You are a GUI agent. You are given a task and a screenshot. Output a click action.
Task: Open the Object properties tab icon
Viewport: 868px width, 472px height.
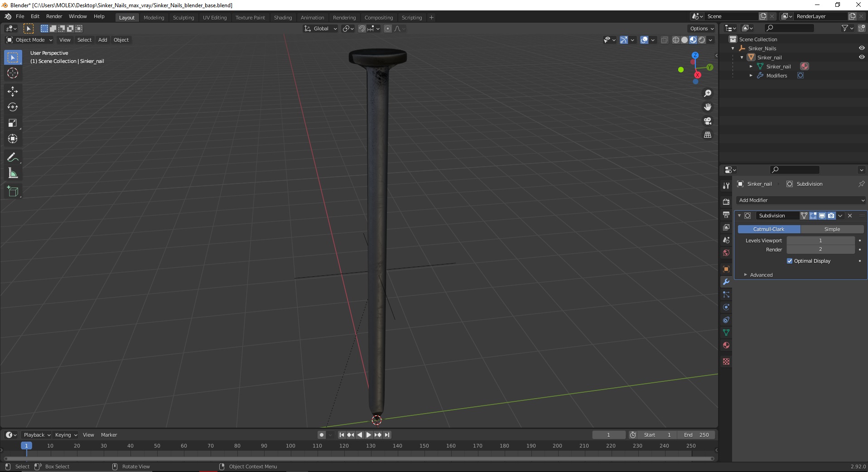tap(726, 269)
